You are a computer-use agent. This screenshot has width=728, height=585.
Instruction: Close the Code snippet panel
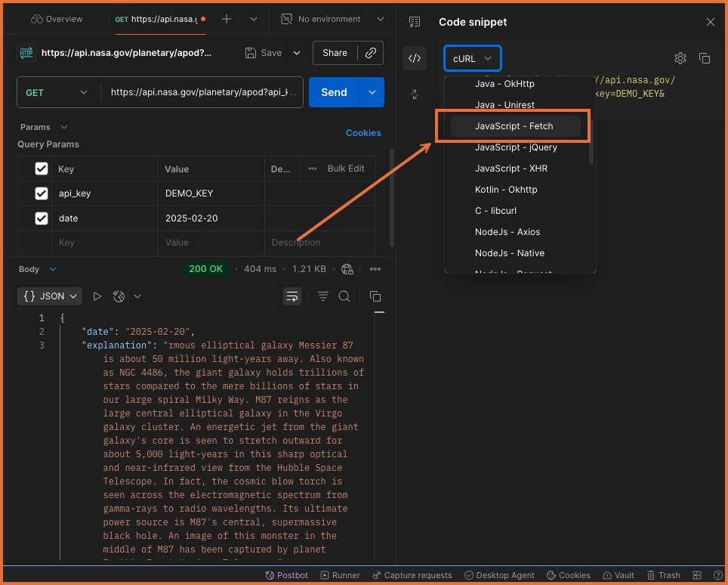(711, 22)
